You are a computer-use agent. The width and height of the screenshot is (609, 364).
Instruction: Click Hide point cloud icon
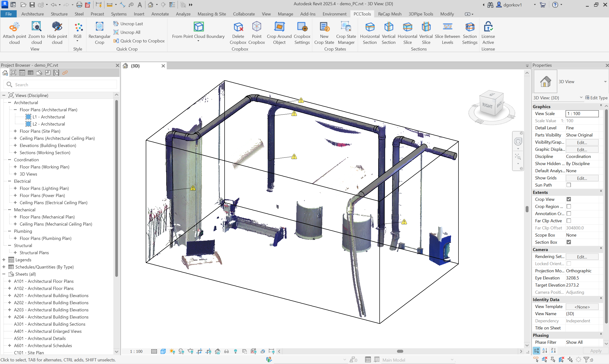pyautogui.click(x=57, y=33)
